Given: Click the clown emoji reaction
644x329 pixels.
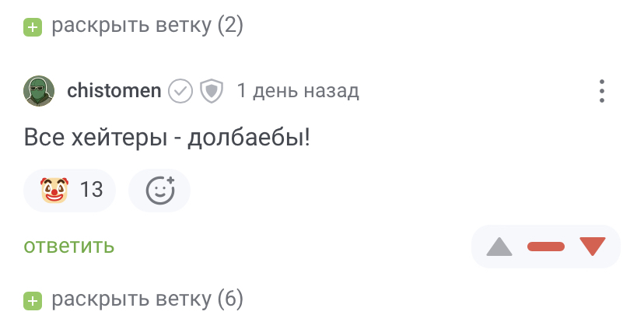Looking at the screenshot, I should tap(56, 190).
